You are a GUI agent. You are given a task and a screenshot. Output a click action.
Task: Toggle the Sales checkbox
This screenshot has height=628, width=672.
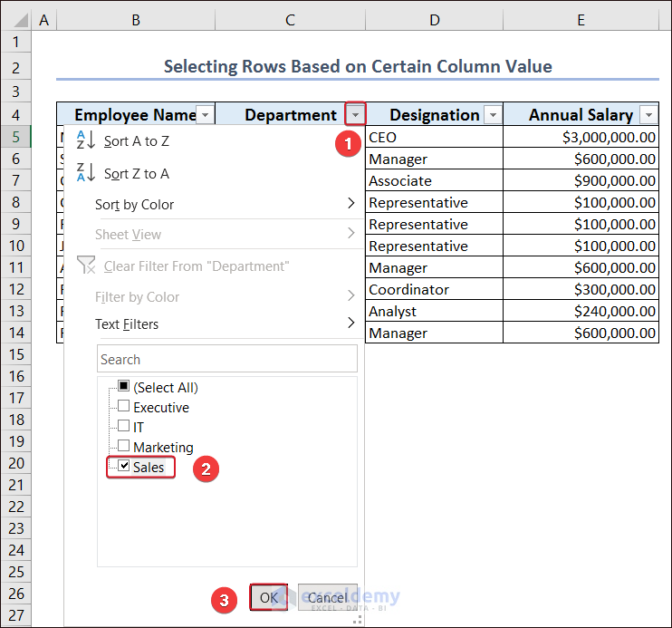click(x=124, y=467)
